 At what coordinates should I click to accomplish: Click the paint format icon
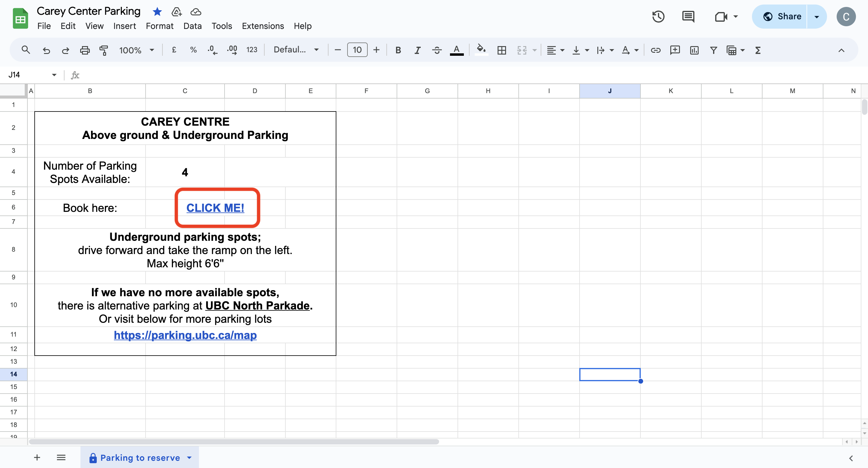[104, 50]
